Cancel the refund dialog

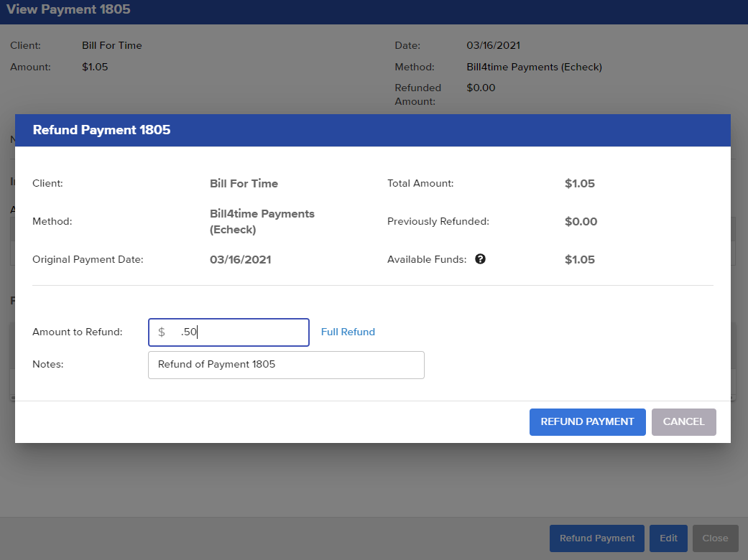pyautogui.click(x=683, y=421)
